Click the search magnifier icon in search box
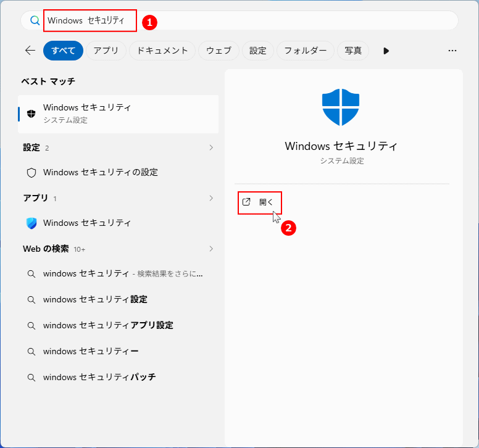Screen dimensions: 479x448 pyautogui.click(x=35, y=20)
